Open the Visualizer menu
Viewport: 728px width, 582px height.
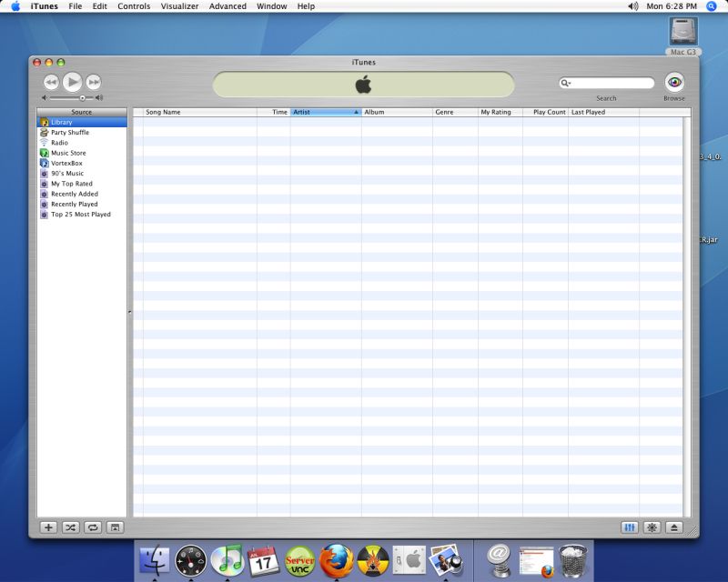[179, 6]
